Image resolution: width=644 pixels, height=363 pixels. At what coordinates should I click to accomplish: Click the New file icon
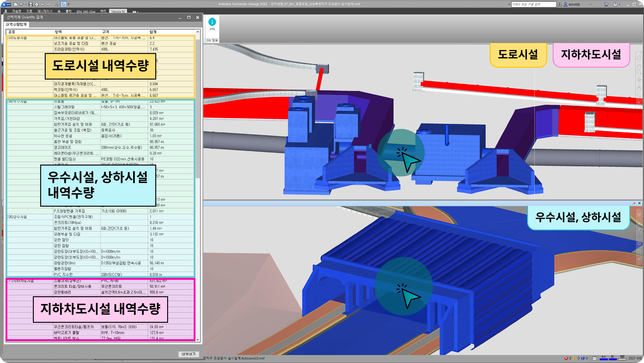[16, 4]
